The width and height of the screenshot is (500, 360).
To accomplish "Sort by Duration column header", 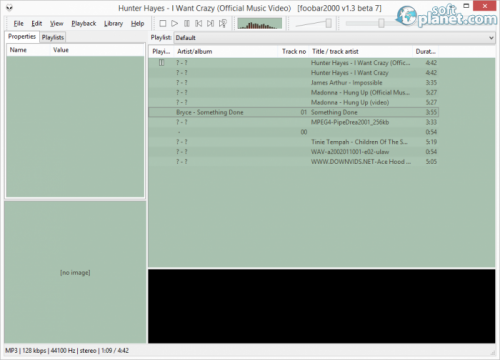I will pyautogui.click(x=426, y=51).
